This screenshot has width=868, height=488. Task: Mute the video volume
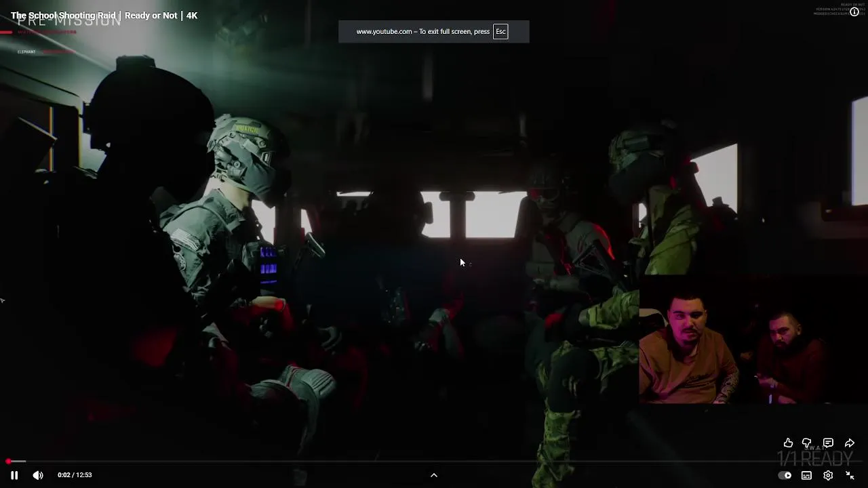tap(38, 475)
